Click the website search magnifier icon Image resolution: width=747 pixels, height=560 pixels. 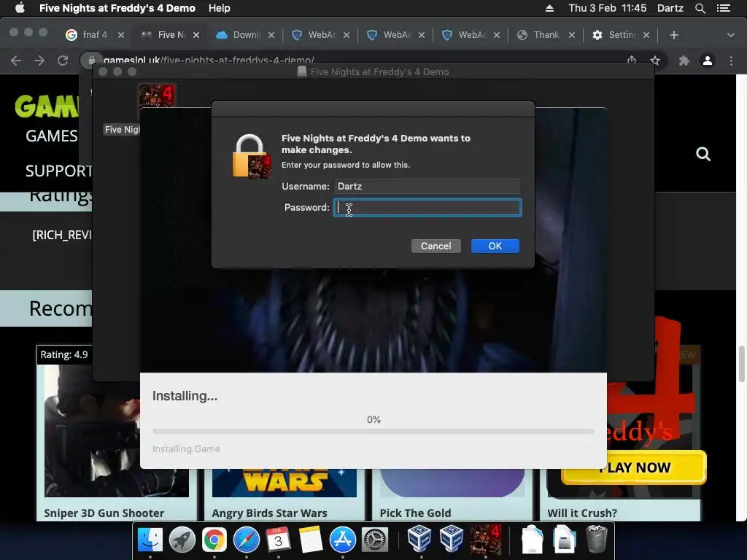703,154
